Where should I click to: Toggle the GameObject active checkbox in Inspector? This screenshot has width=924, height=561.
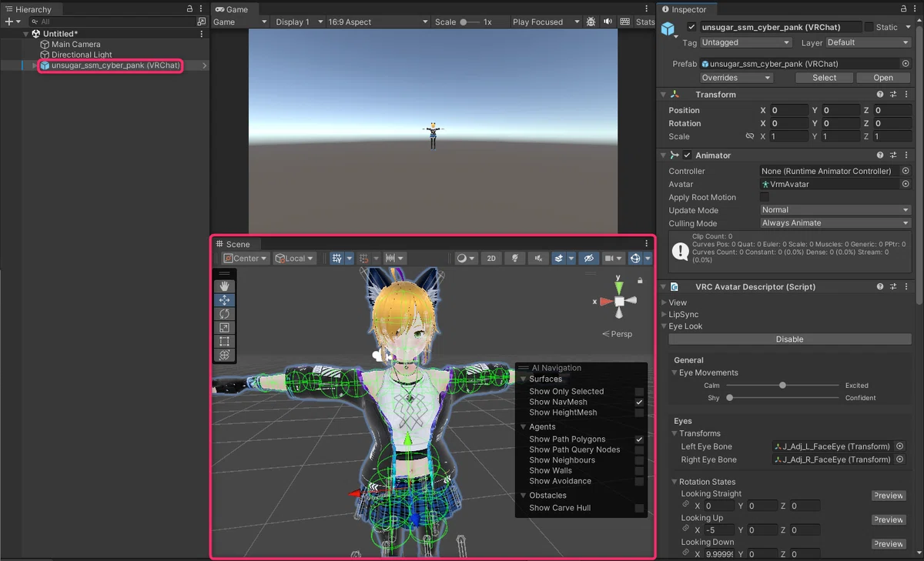tap(691, 27)
